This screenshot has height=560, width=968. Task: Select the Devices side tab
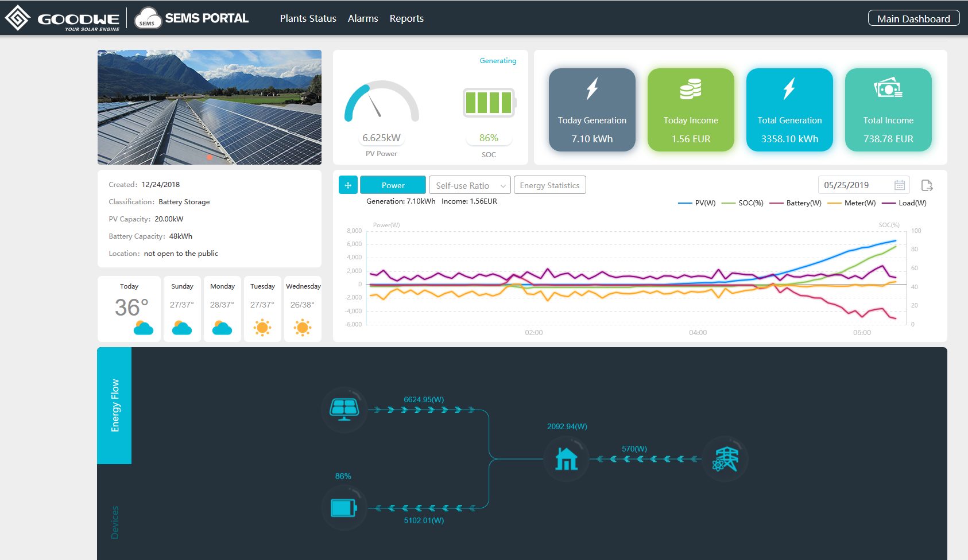114,522
